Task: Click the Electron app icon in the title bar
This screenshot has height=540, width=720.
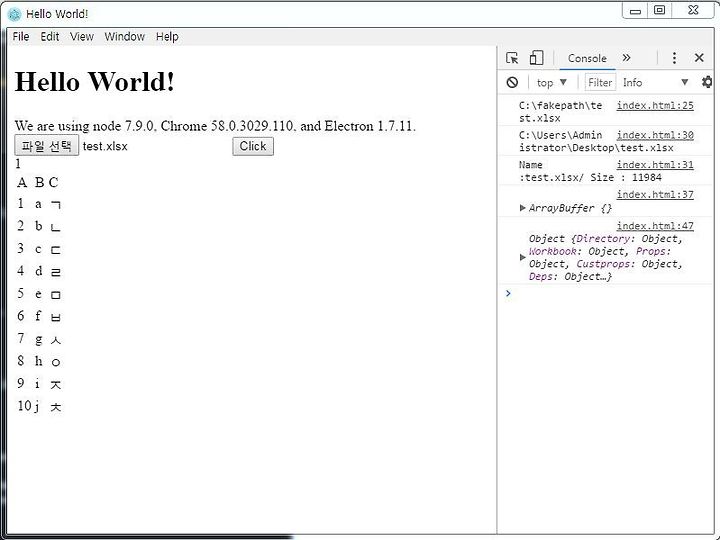Action: (x=14, y=14)
